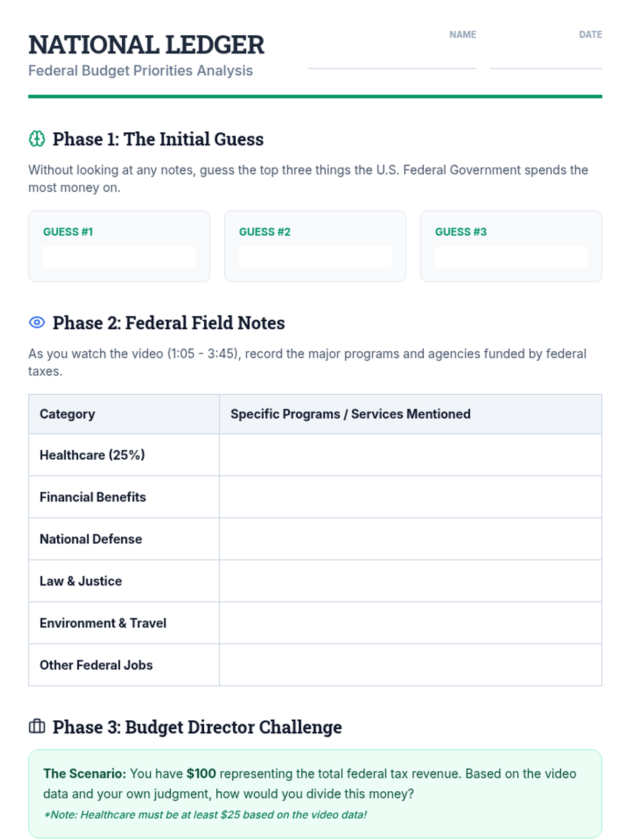
Task: Click the brain icon beside Phase 1
Action: [37, 139]
